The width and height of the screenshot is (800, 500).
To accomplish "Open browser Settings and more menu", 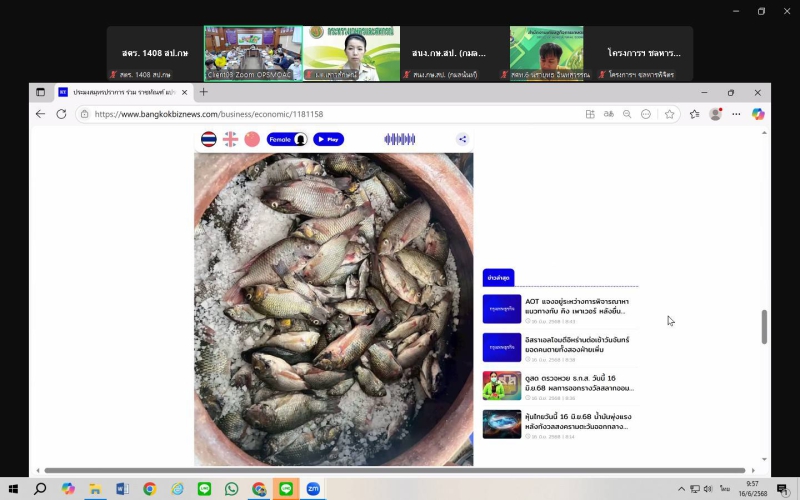I will click(736, 114).
